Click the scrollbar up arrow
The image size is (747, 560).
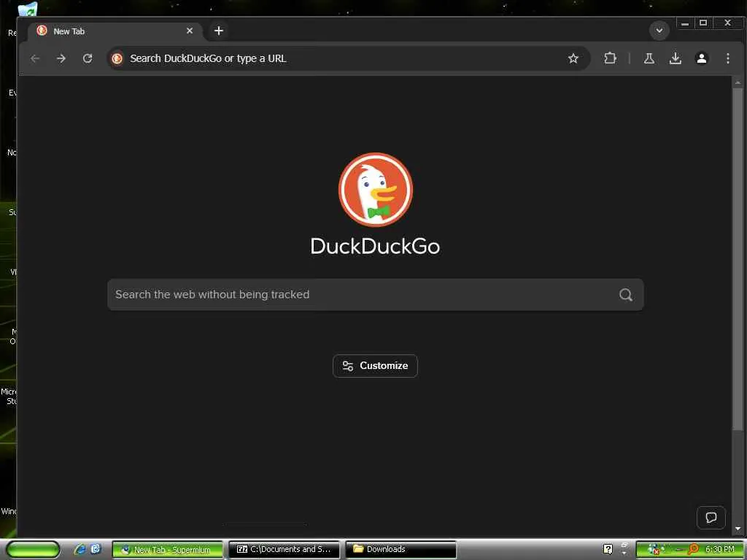(x=738, y=82)
